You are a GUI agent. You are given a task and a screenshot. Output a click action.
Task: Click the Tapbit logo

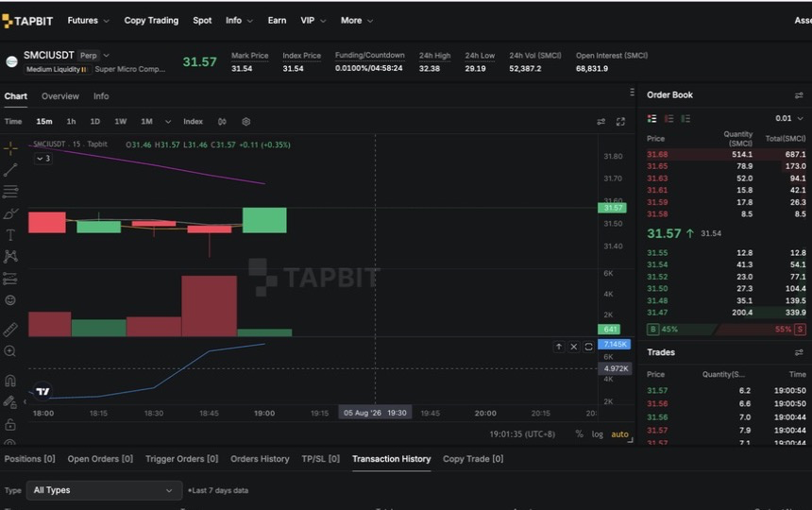[x=27, y=21]
